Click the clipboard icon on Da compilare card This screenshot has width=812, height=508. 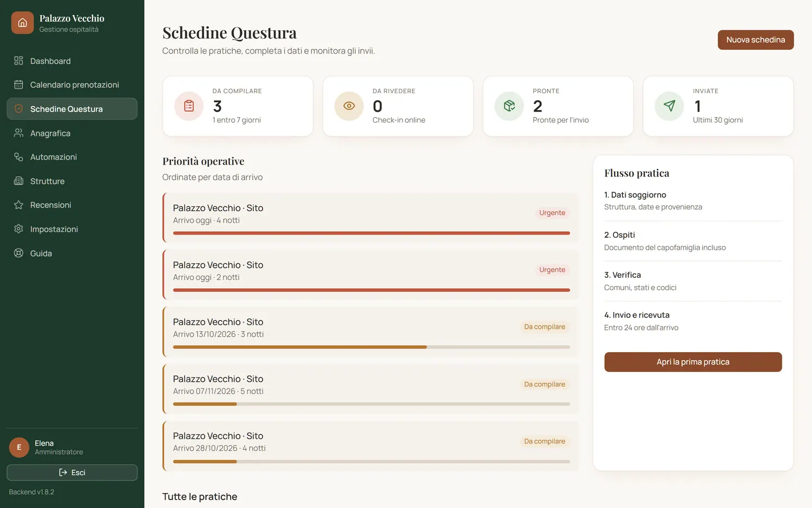pos(189,106)
